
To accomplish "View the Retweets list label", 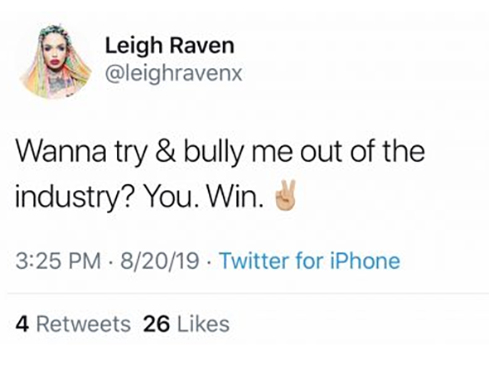I will click(x=83, y=324).
